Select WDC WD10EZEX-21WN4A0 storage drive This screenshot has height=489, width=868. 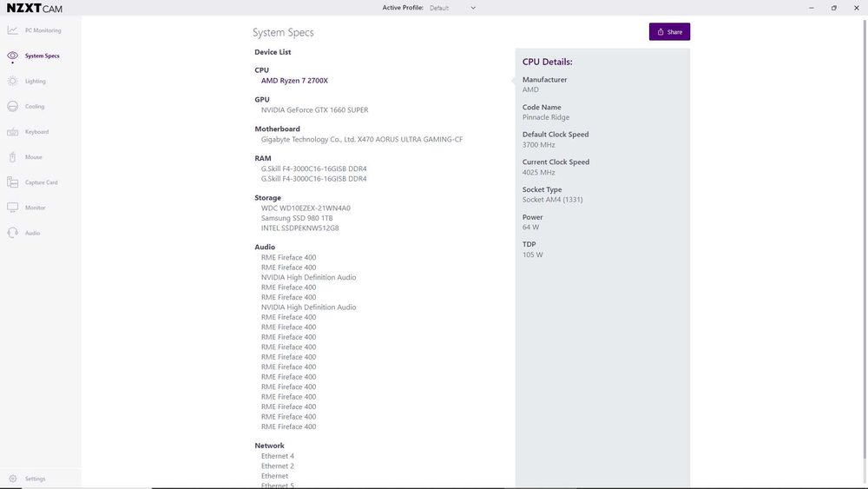click(306, 208)
